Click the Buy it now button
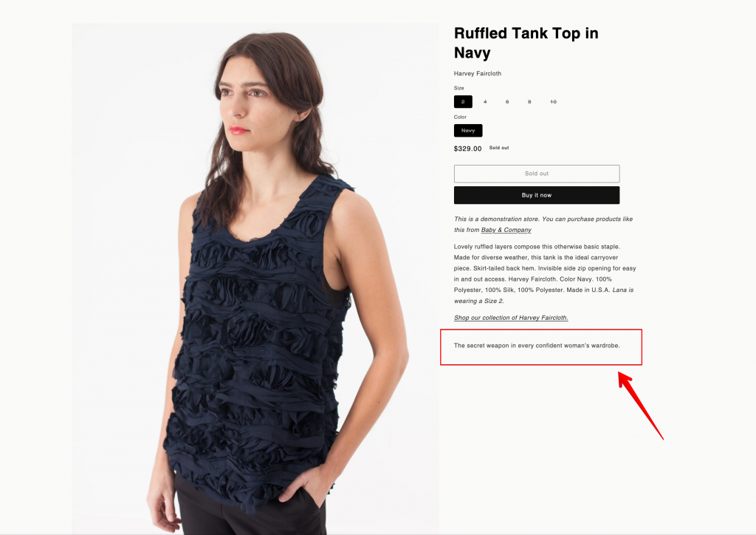This screenshot has height=535, width=756. click(x=537, y=195)
